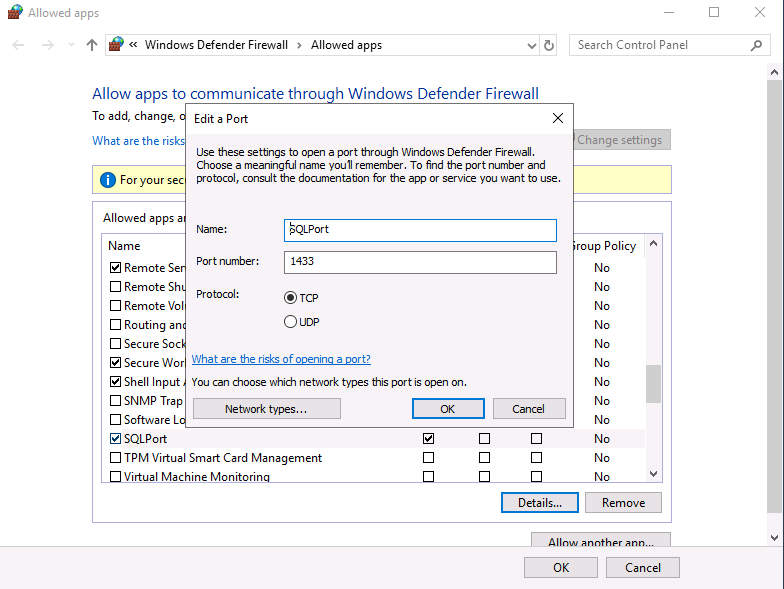Image resolution: width=784 pixels, height=589 pixels.
Task: Toggle the SQLPort name checkbox
Action: click(x=116, y=438)
